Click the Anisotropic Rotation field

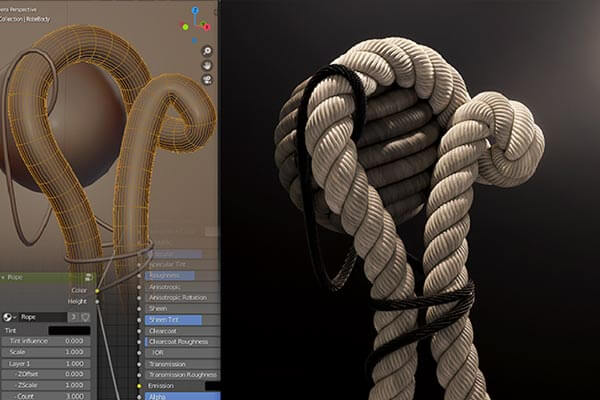(x=182, y=298)
